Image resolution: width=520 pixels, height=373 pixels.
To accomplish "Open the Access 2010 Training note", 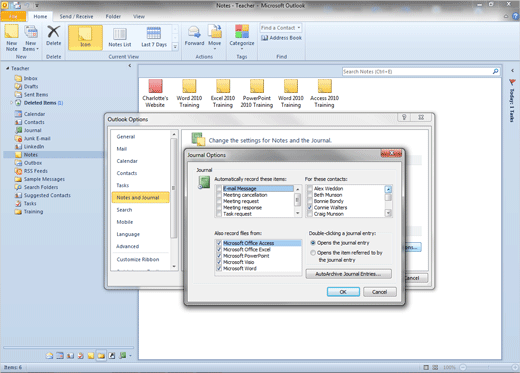I will coord(324,93).
